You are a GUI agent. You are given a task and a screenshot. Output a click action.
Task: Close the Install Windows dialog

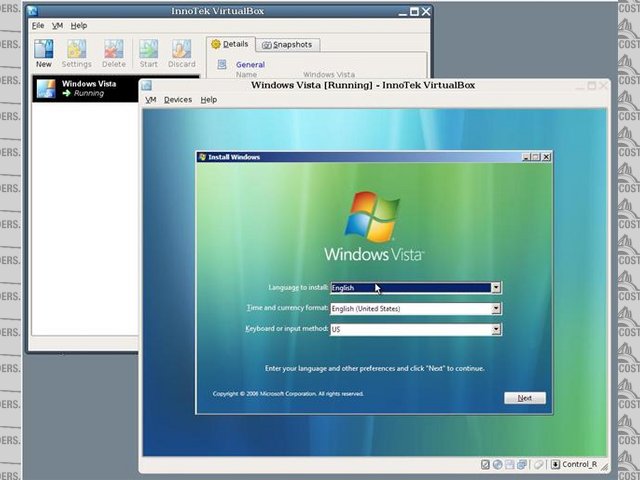[546, 157]
